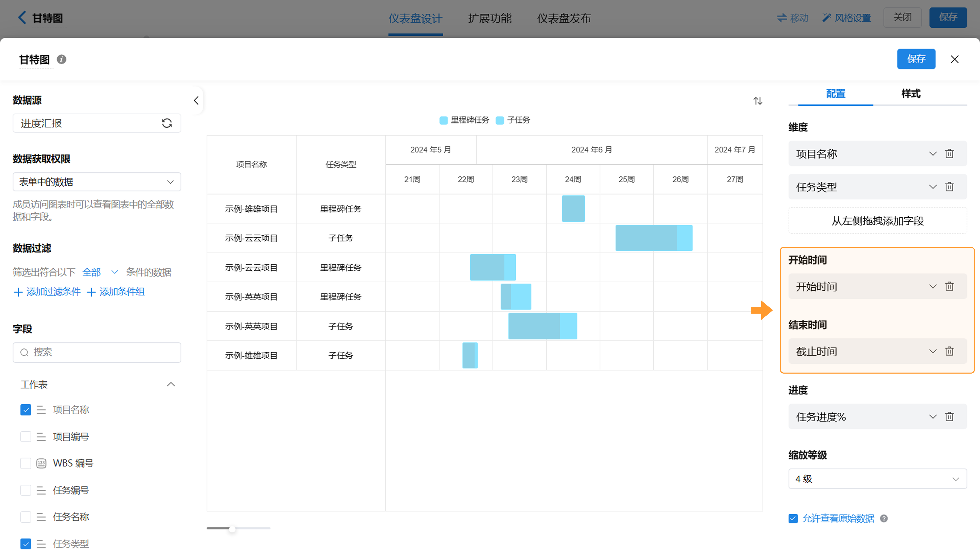Click help icon beside 允许查看原始数据
The image size is (980, 551).
coord(884,519)
